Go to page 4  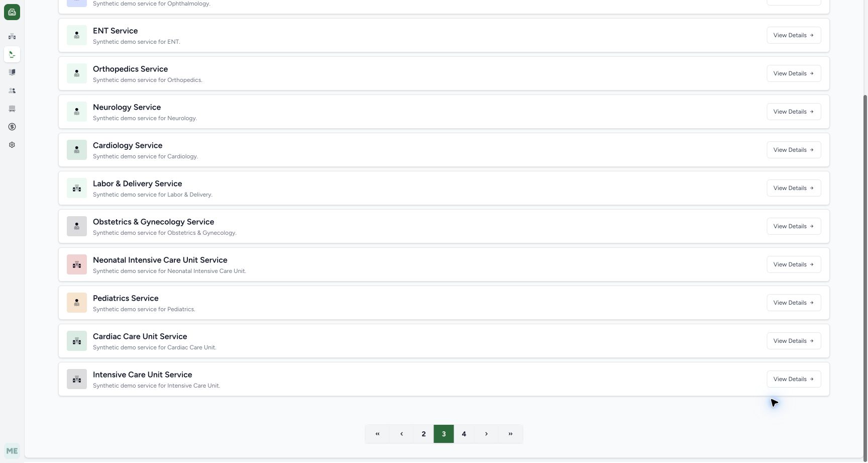(464, 434)
